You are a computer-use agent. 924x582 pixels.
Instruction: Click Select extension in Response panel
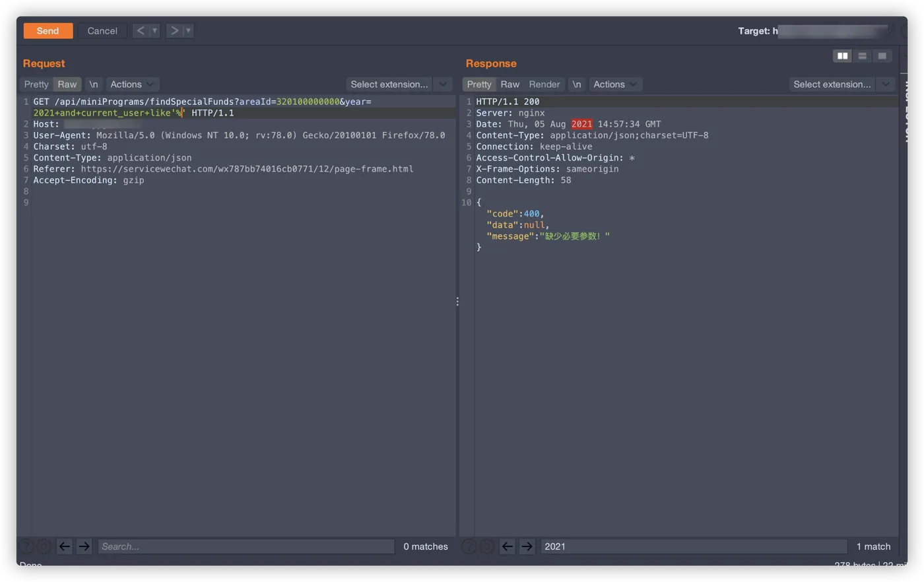(832, 84)
